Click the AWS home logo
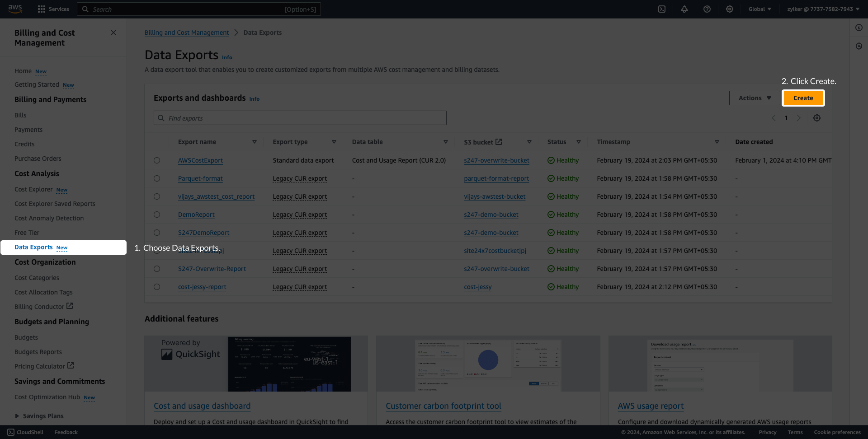The height and width of the screenshot is (439, 868). [15, 9]
